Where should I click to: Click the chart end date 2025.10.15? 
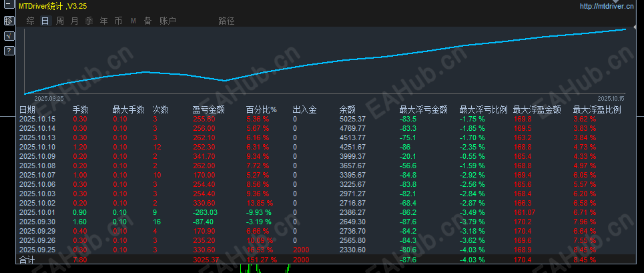611,99
